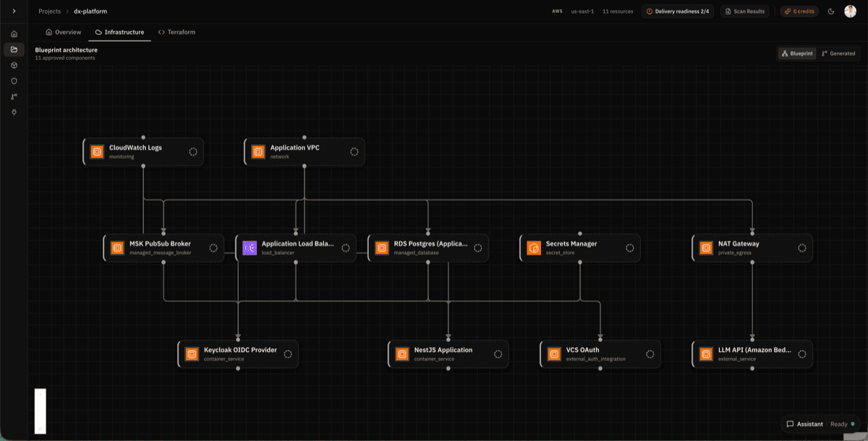Click status circle on CloudWatch Logs node
868x441 pixels.
tap(193, 152)
